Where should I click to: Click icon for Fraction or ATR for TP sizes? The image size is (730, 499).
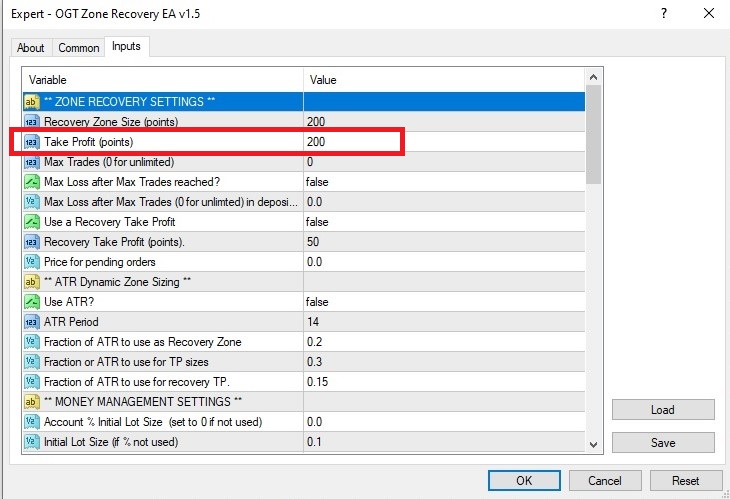tap(32, 362)
